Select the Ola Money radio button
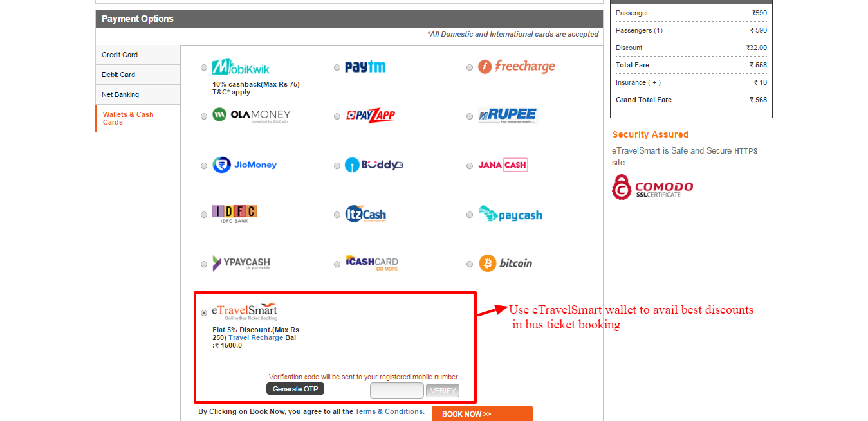868x421 pixels. (x=204, y=117)
